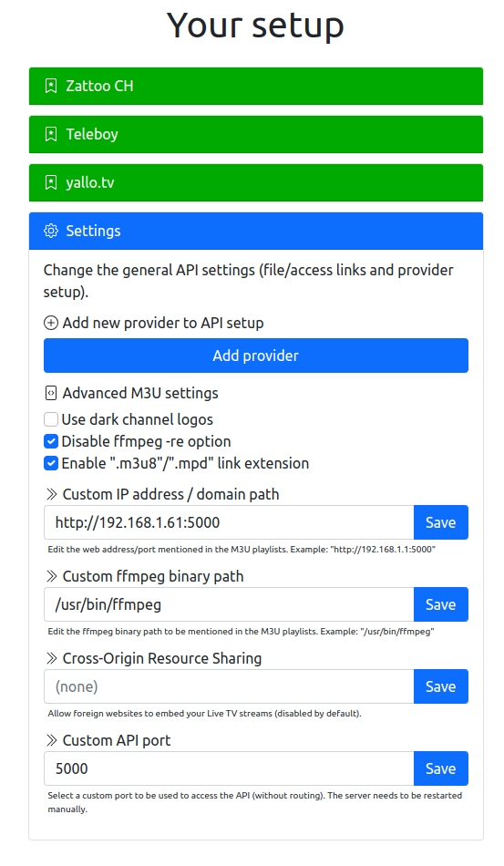Save the custom IP address field
Viewport: 504px width, 866px height.
coord(440,522)
